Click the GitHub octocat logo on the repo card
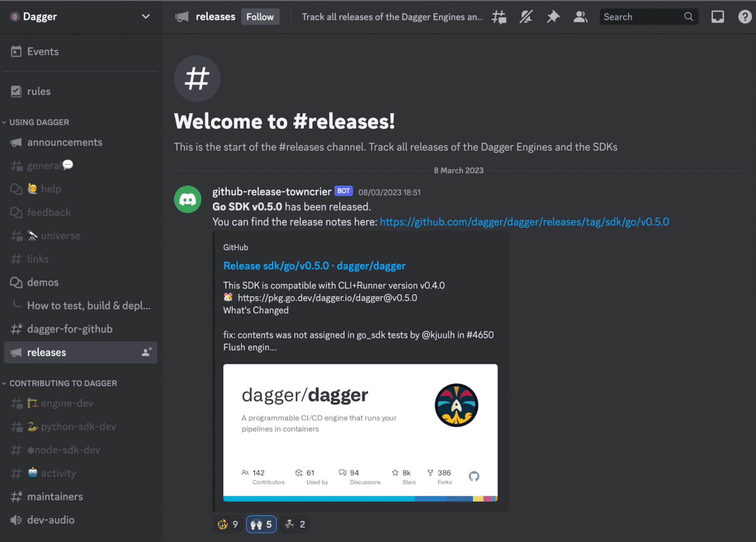The height and width of the screenshot is (542, 756). point(474,477)
